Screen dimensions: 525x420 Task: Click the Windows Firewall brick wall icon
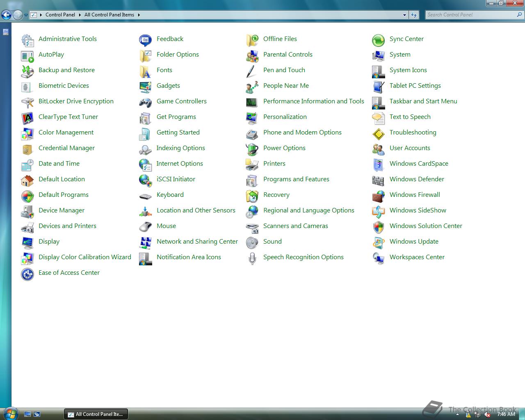point(379,196)
